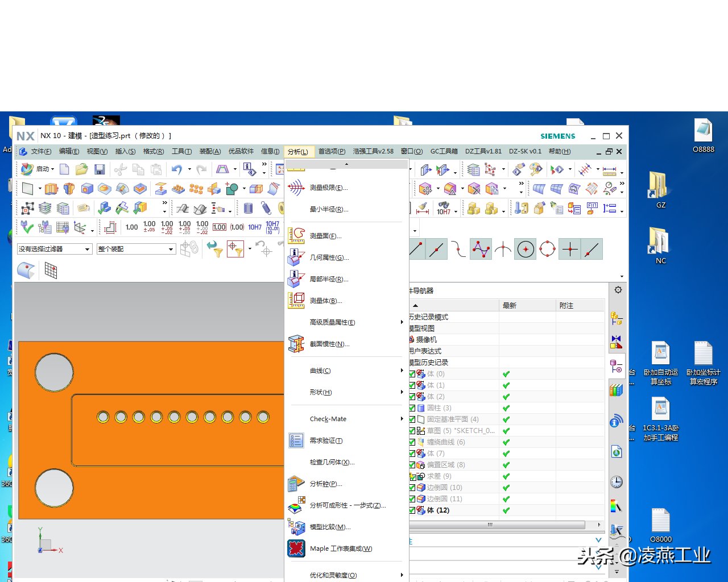Expand the 高级质量属性 submenu
This screenshot has width=728, height=582.
click(346, 322)
